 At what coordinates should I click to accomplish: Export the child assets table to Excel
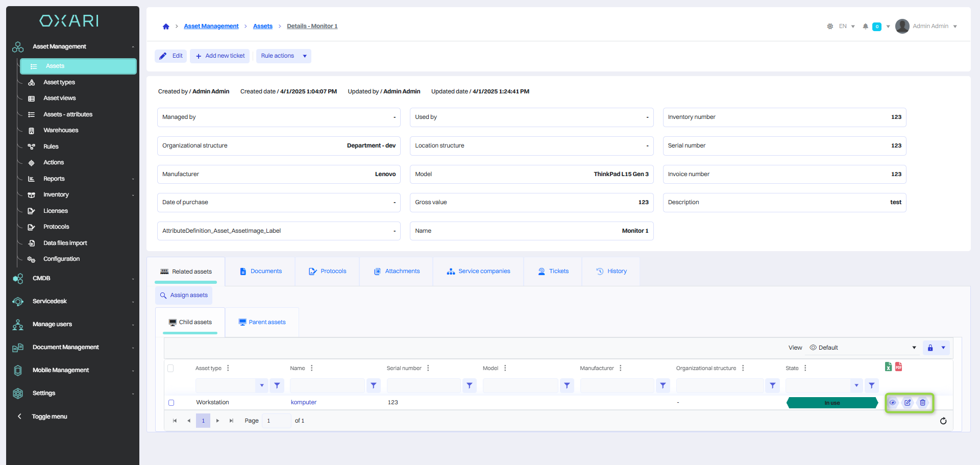pyautogui.click(x=888, y=366)
